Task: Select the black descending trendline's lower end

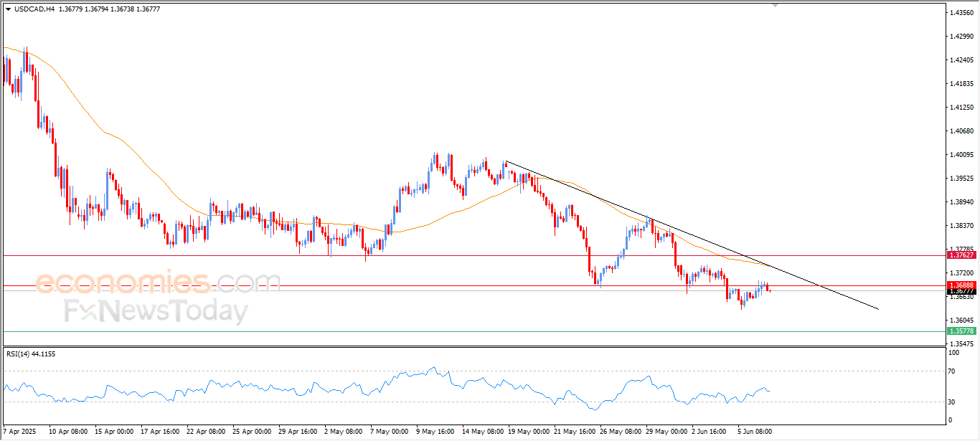Action: 877,309
